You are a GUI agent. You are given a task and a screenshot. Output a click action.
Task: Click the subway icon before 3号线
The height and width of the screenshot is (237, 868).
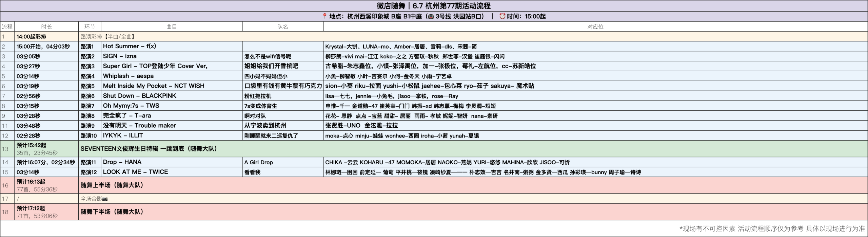(431, 16)
